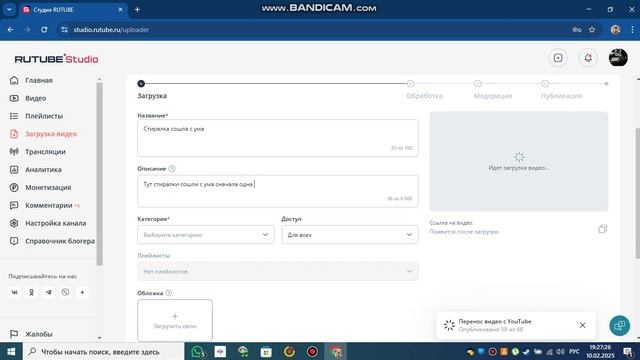
Task: Open the VK social link icon
Action: pos(14,292)
